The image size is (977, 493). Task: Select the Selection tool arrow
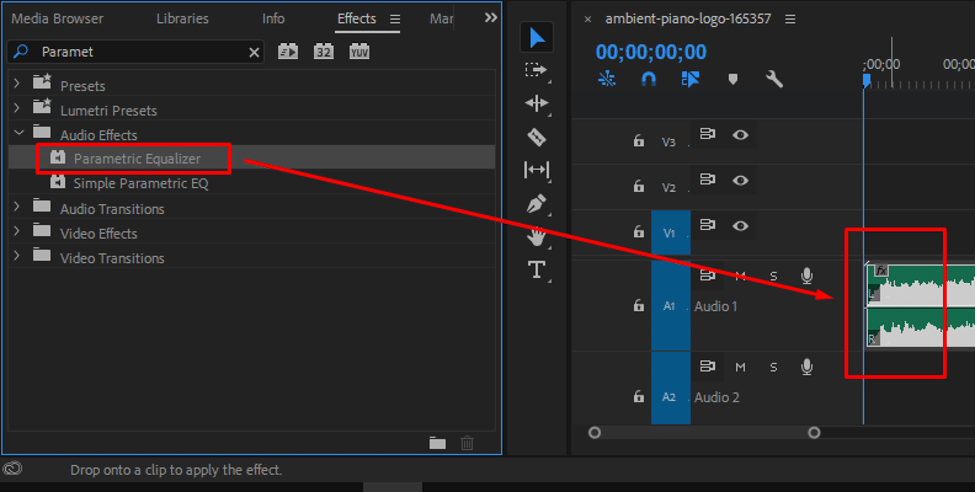[536, 37]
